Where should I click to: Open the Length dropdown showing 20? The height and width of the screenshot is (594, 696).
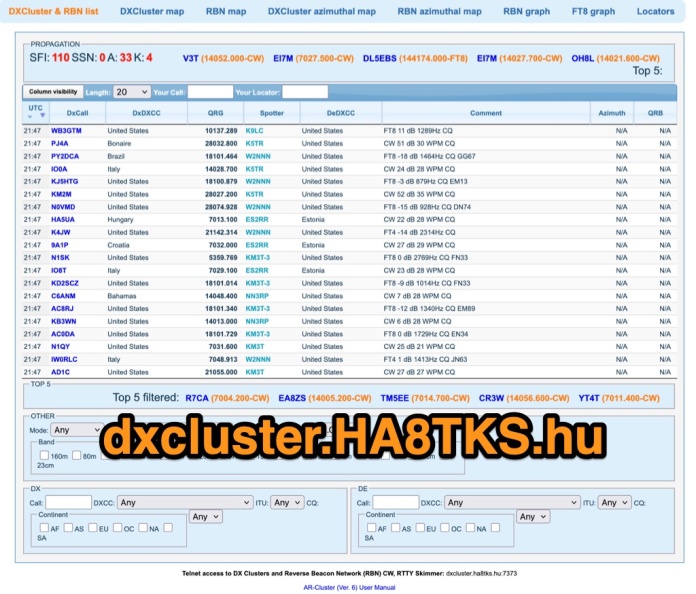132,92
